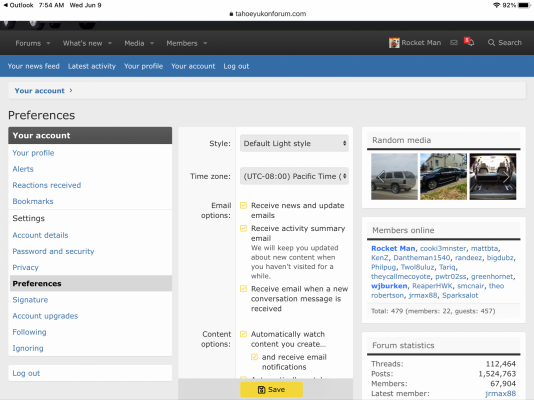
Task: Open Signature link
Action: click(x=30, y=300)
